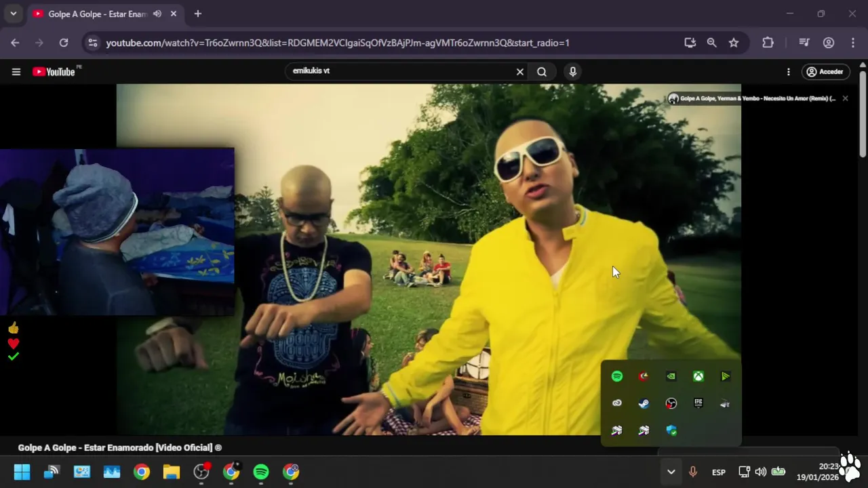The width and height of the screenshot is (868, 488).
Task: Sign in via the Acceder button
Action: pos(825,72)
